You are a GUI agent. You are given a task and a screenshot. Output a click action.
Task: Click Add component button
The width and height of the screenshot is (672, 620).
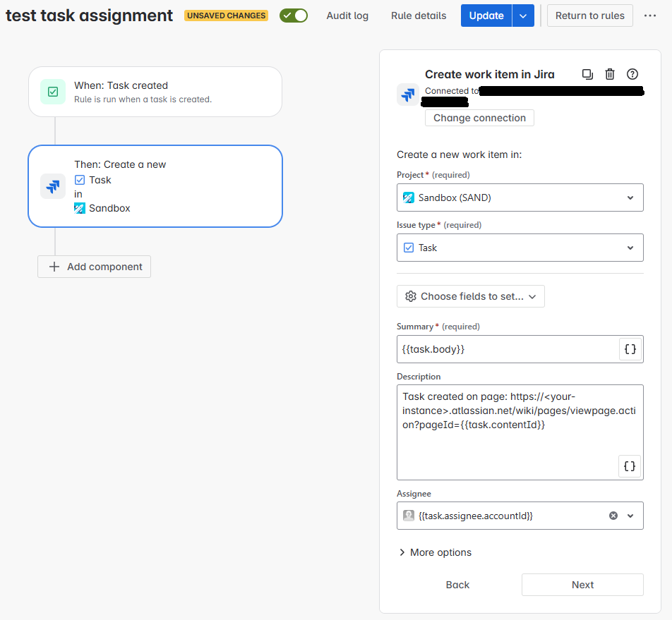click(95, 267)
